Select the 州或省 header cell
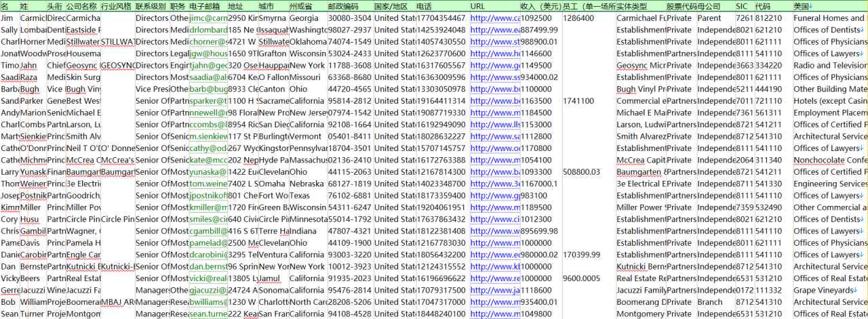Image resolution: width=868 pixels, height=319 pixels. click(307, 6)
